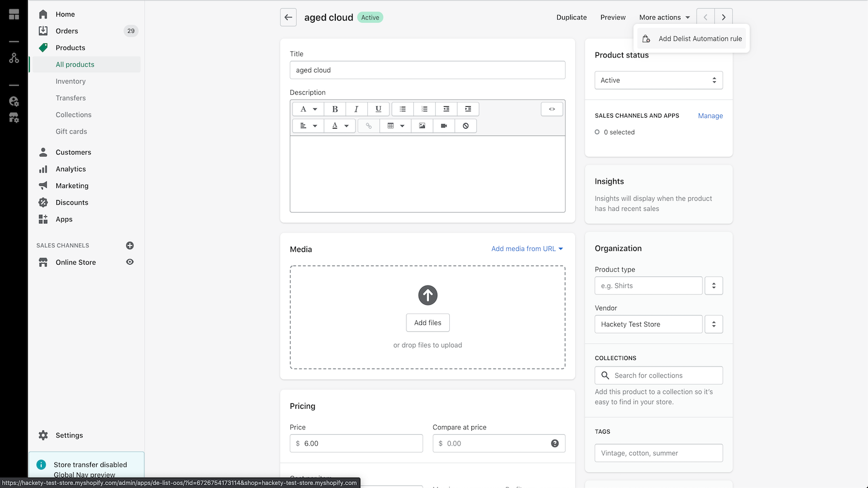Image resolution: width=868 pixels, height=488 pixels.
Task: Click inside the Description text area
Action: (x=427, y=174)
